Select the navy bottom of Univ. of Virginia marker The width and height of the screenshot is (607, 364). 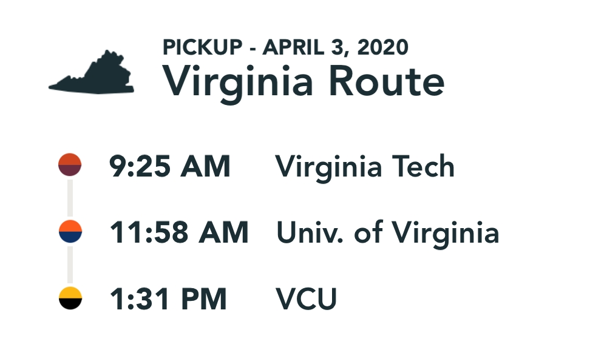pyautogui.click(x=70, y=237)
